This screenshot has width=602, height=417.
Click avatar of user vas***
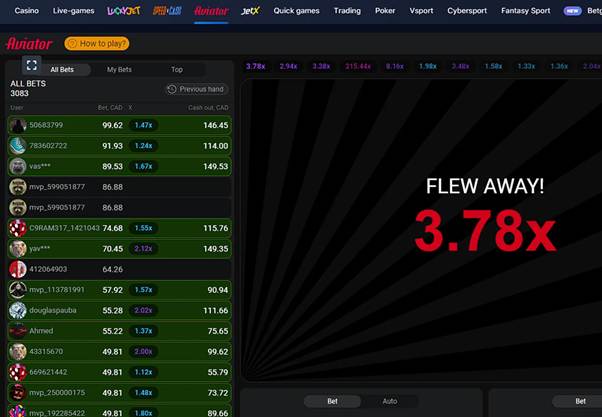click(x=18, y=166)
